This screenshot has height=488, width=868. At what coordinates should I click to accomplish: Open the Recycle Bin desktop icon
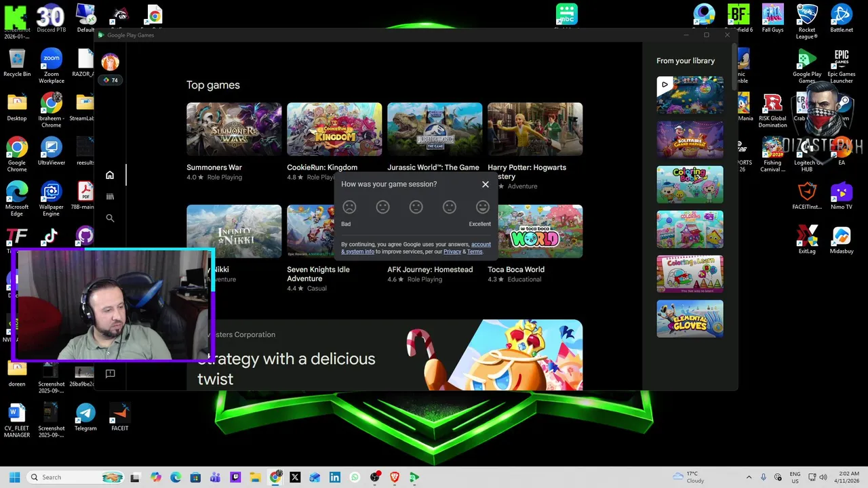tap(17, 63)
